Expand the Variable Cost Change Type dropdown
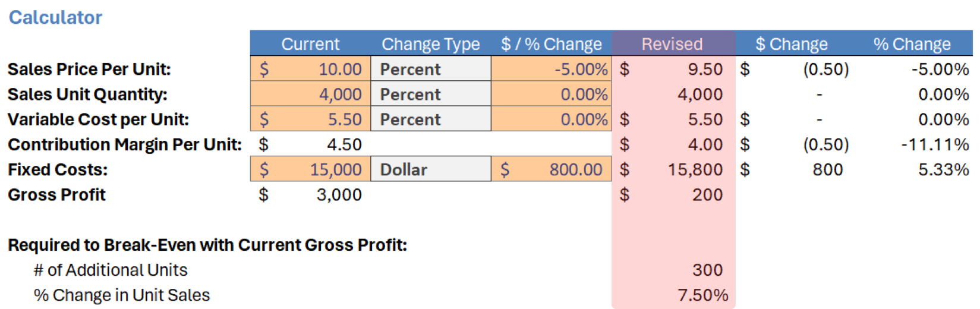 430,119
